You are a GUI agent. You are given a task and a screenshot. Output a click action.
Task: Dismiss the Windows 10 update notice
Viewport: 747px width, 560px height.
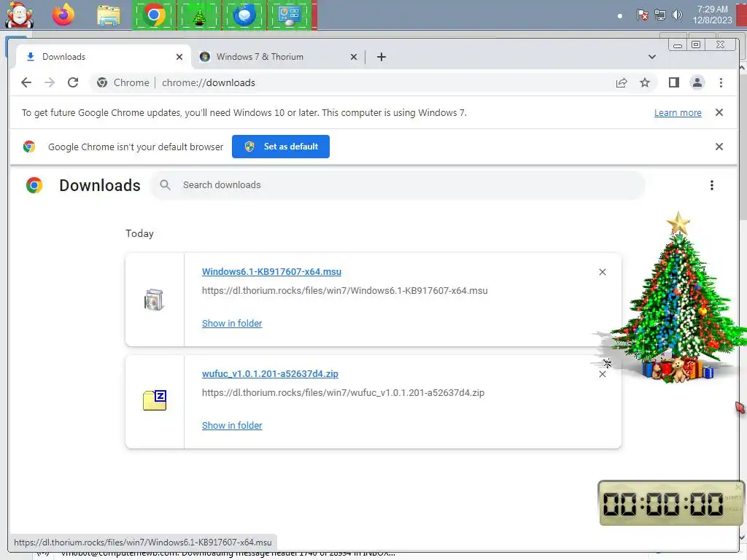click(719, 112)
